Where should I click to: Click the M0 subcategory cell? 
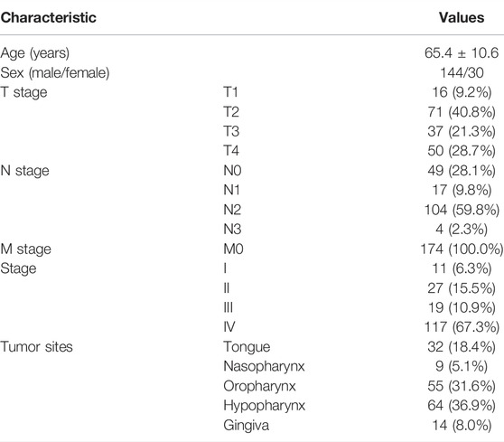[x=233, y=249]
